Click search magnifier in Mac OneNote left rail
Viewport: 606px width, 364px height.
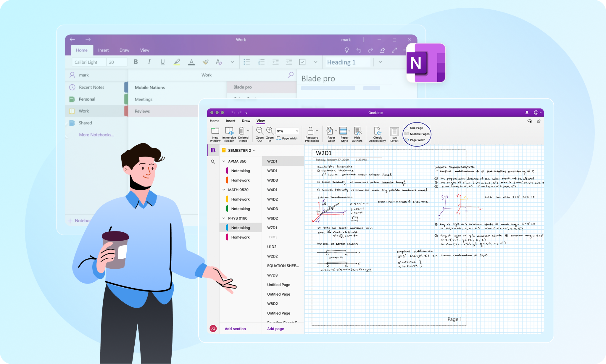(213, 162)
